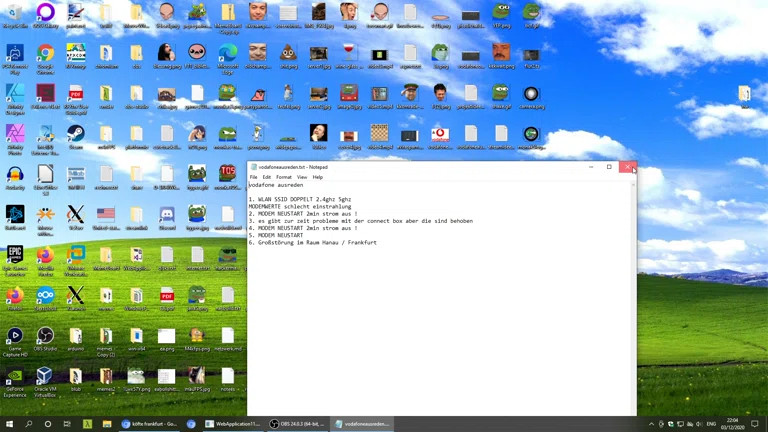This screenshot has height=432, width=768.
Task: Open GeForce Experience desktop icon
Action: [x=15, y=377]
